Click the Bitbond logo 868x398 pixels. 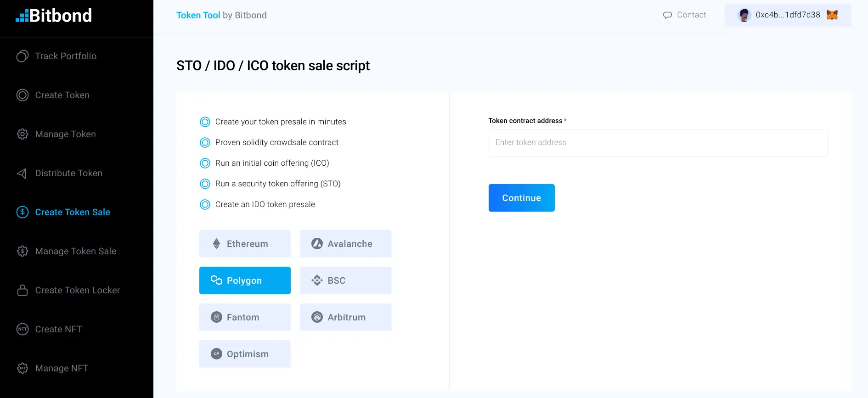[54, 16]
